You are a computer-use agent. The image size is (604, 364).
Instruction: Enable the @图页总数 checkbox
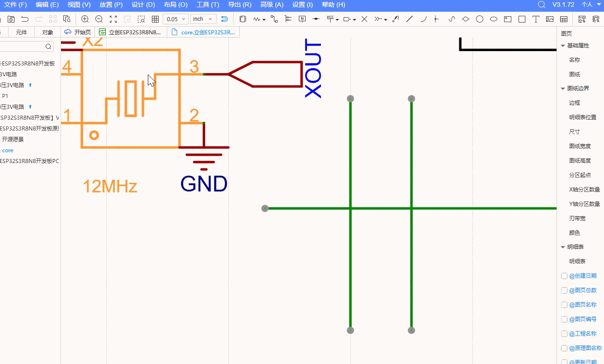pyautogui.click(x=564, y=290)
